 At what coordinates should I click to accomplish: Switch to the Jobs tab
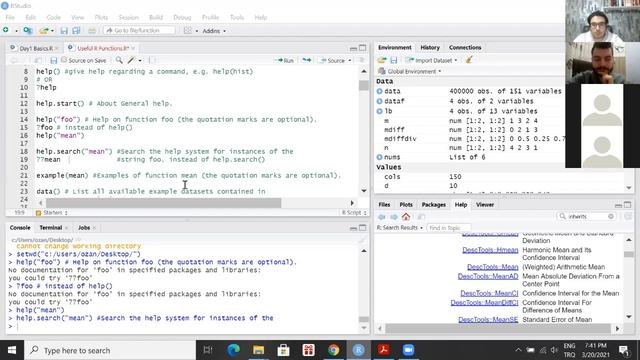pyautogui.click(x=84, y=228)
